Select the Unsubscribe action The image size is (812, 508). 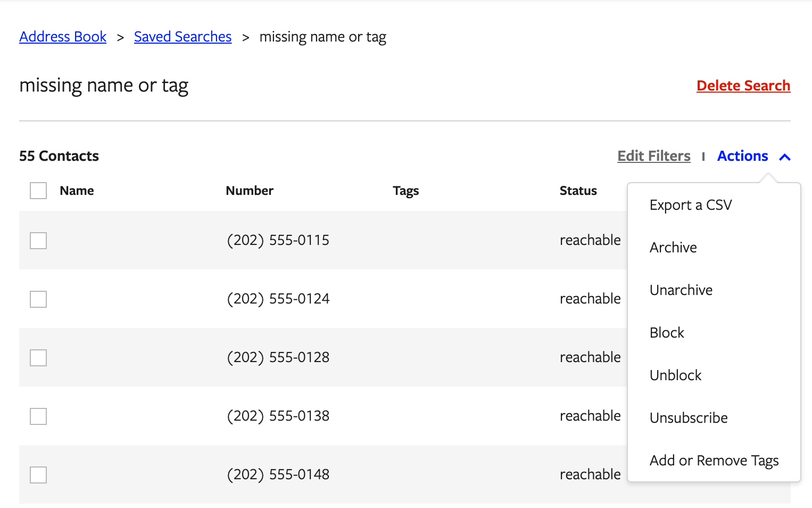[689, 418]
